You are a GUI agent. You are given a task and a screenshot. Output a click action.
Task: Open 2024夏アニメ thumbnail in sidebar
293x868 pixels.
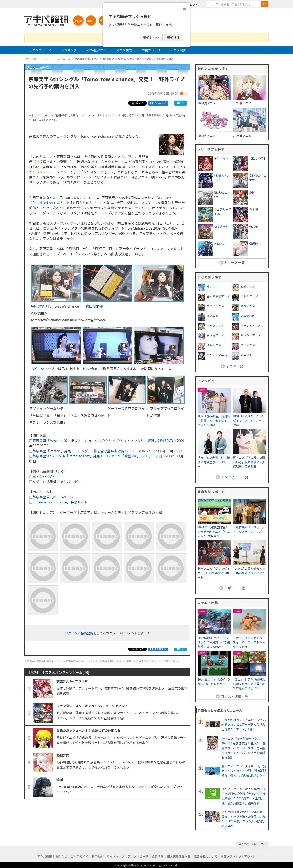(x=214, y=88)
